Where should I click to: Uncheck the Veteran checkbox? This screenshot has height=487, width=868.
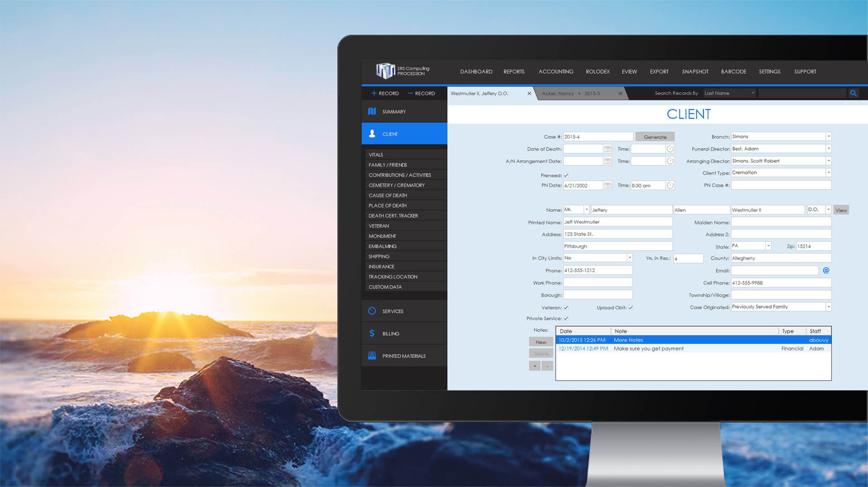tap(566, 308)
